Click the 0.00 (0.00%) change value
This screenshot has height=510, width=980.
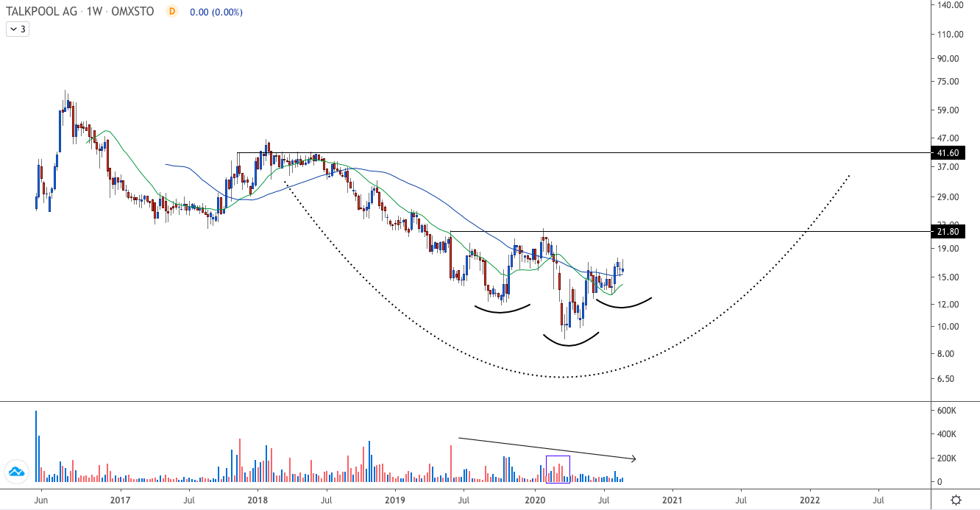coord(216,13)
